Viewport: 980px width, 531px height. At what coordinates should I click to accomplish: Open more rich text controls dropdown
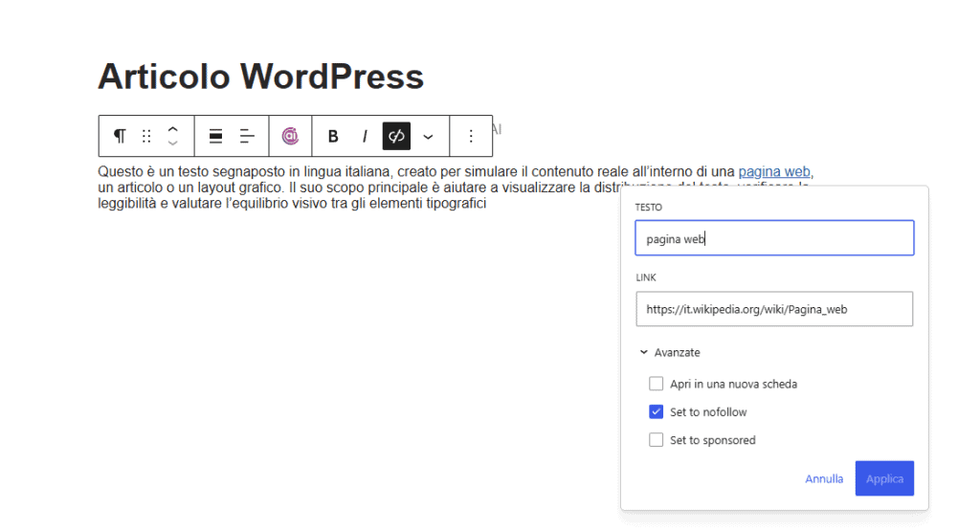[x=428, y=136]
